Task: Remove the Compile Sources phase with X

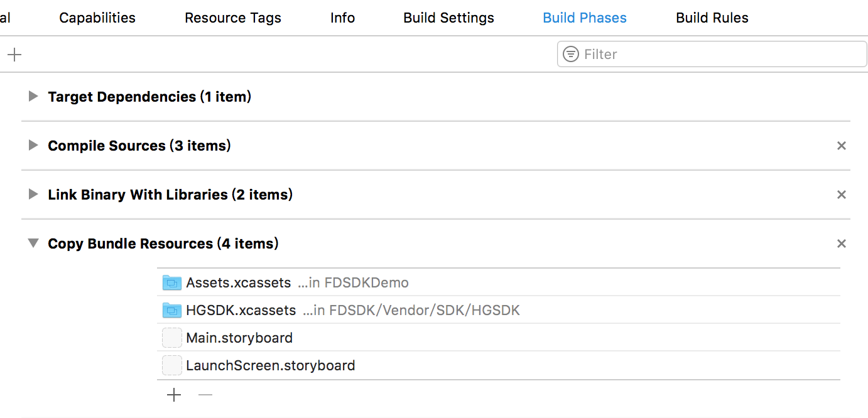Action: tap(842, 146)
